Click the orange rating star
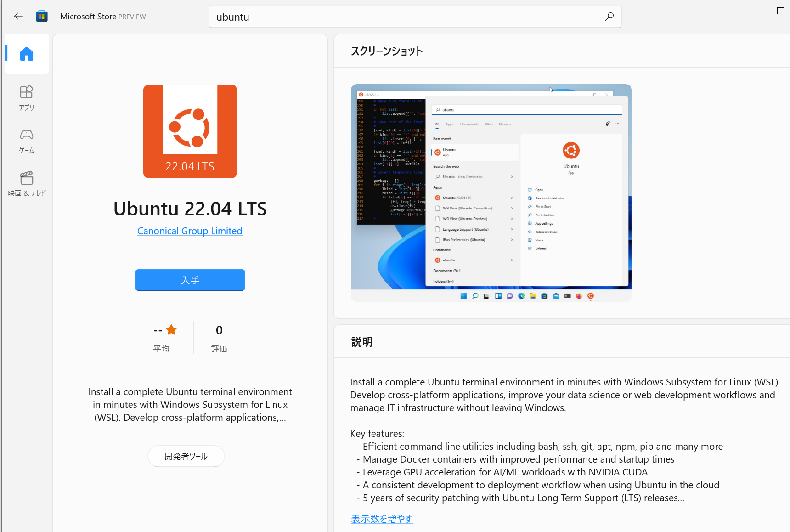This screenshot has width=790, height=532. pyautogui.click(x=171, y=330)
